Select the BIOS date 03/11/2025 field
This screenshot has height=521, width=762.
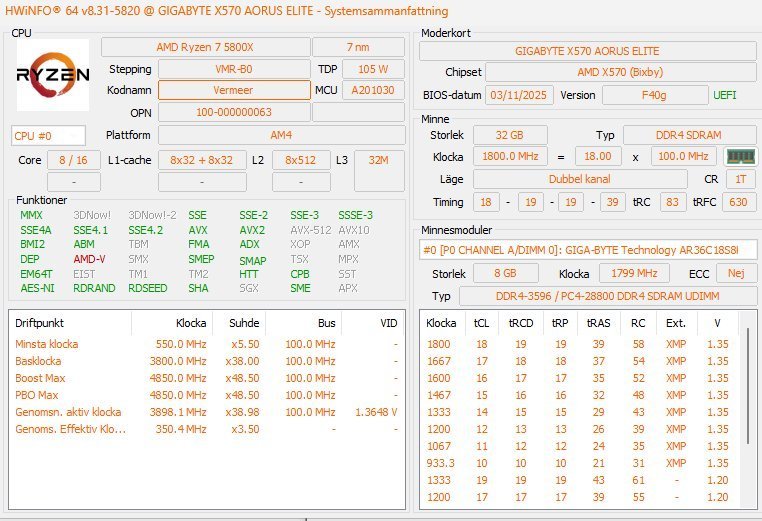click(512, 95)
